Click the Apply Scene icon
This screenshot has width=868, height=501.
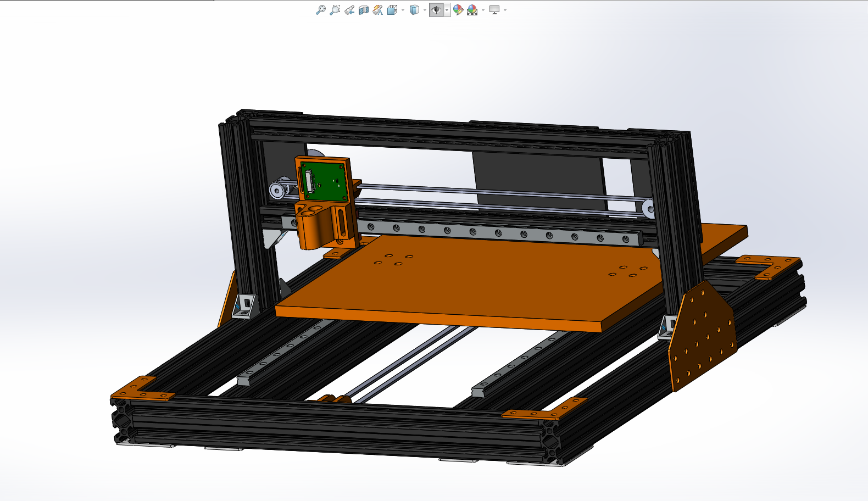point(472,10)
